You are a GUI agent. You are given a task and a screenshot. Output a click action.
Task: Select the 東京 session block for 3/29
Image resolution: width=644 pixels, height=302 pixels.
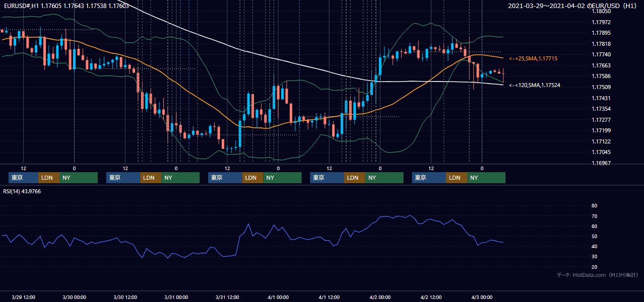point(23,178)
